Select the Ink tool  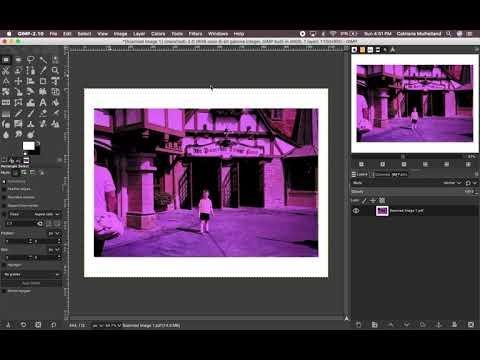(6, 124)
